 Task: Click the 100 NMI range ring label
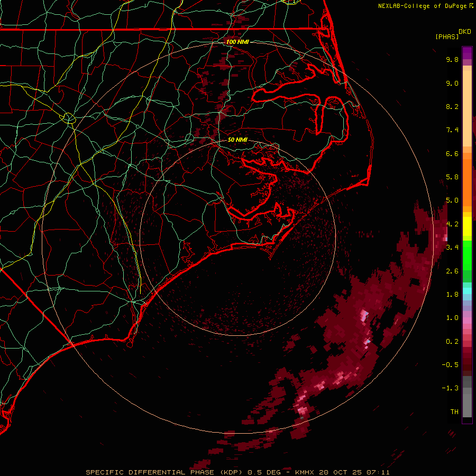coord(237,42)
